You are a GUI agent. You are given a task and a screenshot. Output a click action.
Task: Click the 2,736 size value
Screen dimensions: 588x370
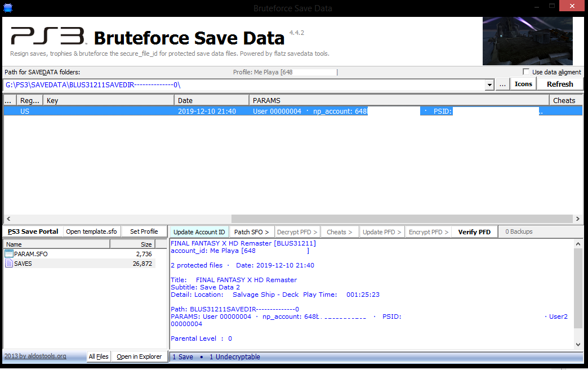pyautogui.click(x=144, y=254)
